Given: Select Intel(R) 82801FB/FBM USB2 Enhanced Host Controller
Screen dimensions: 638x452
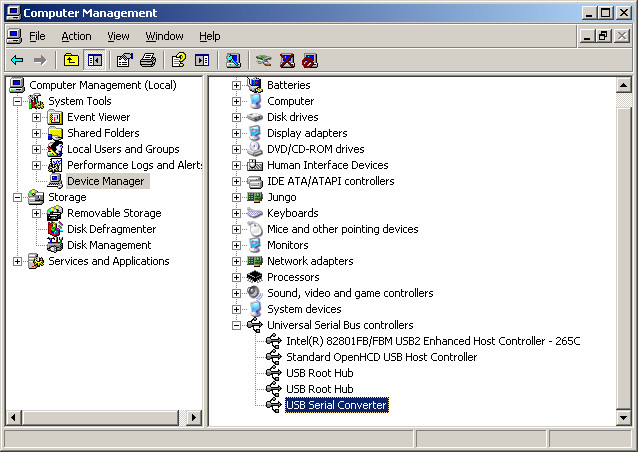Looking at the screenshot, I should (x=433, y=341).
